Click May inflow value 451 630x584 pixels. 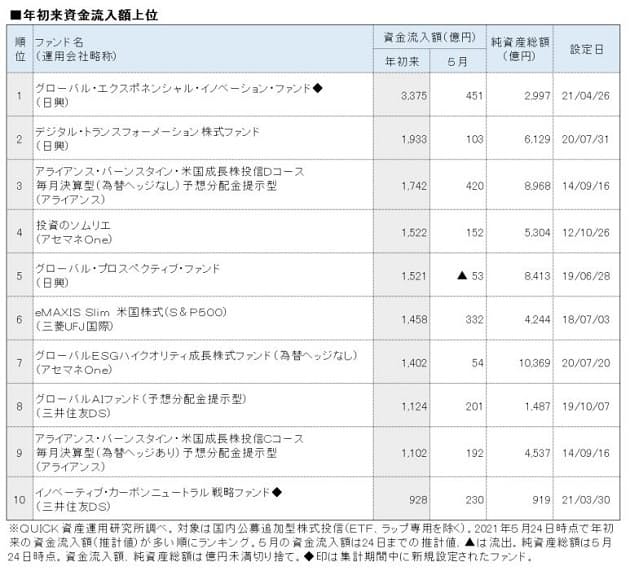[x=474, y=96]
